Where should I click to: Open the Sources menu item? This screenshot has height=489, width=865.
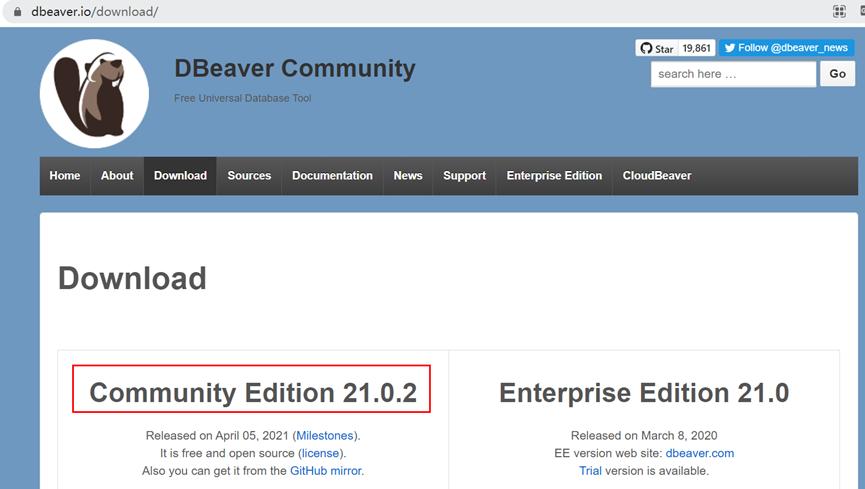[x=249, y=176]
